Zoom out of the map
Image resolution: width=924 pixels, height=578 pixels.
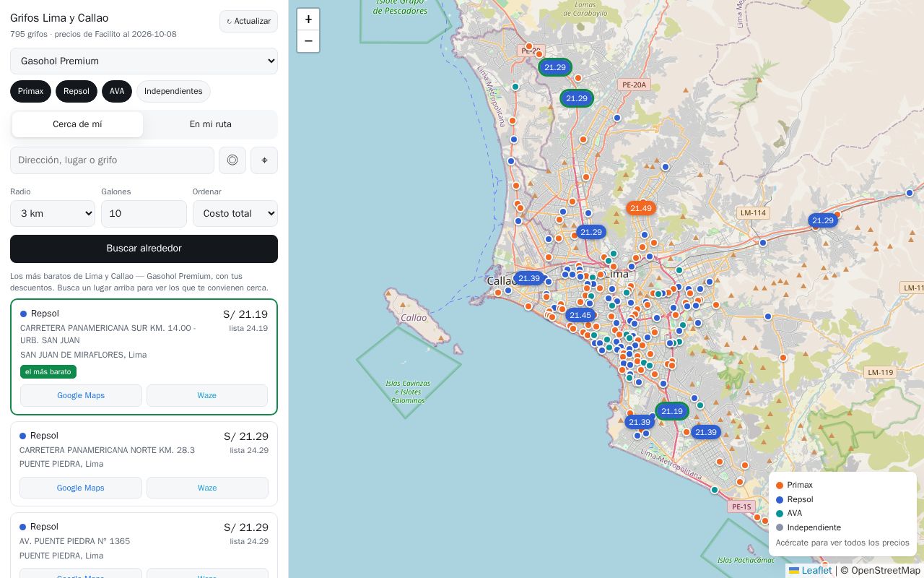point(308,41)
